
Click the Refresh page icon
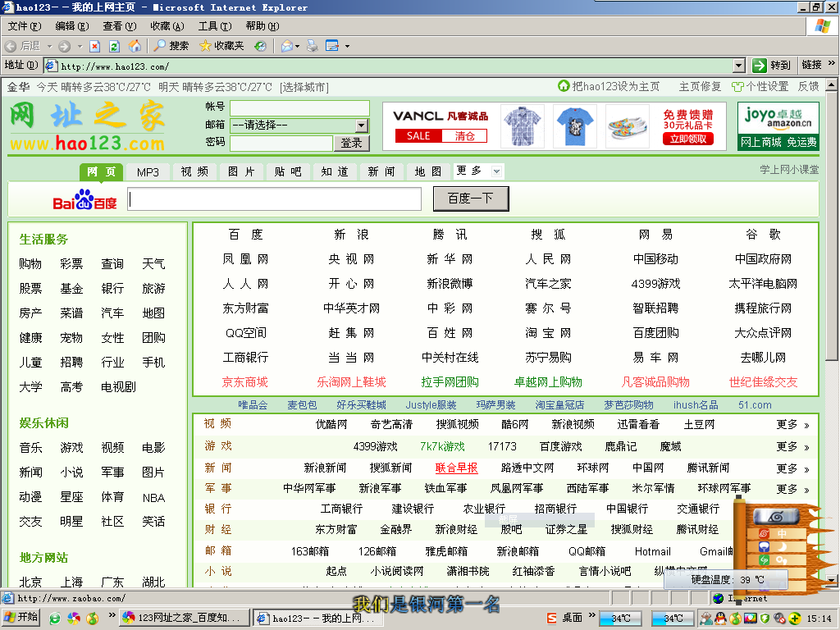point(114,46)
